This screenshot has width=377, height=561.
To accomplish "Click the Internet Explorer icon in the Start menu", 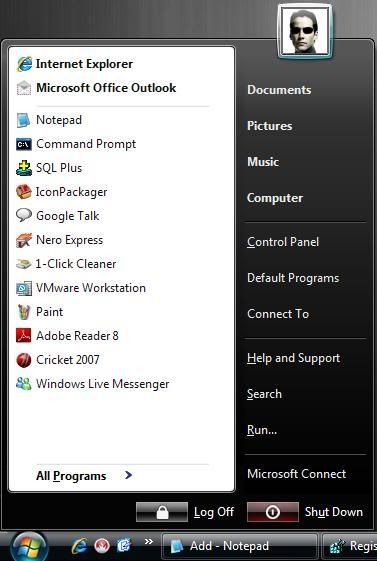I will click(x=24, y=64).
